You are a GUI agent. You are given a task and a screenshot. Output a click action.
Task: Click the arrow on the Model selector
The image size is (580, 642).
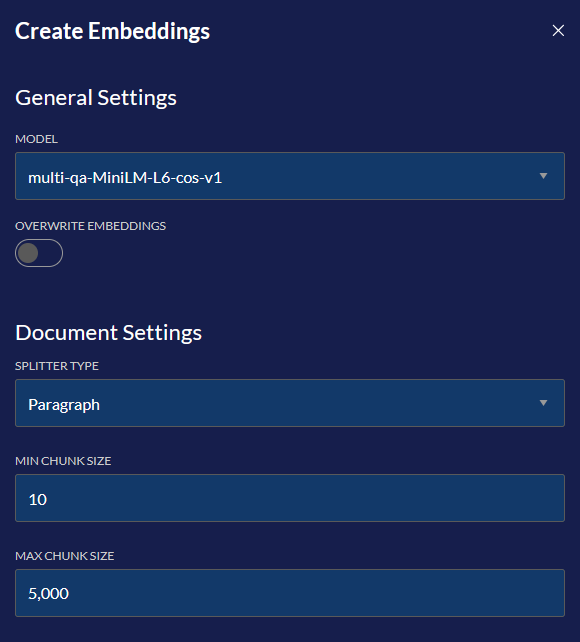click(543, 176)
